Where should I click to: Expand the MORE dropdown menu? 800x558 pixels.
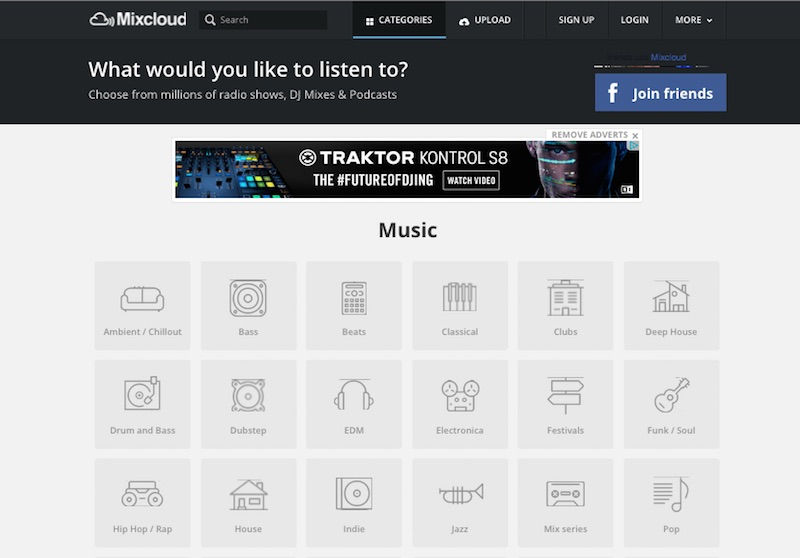coord(693,20)
